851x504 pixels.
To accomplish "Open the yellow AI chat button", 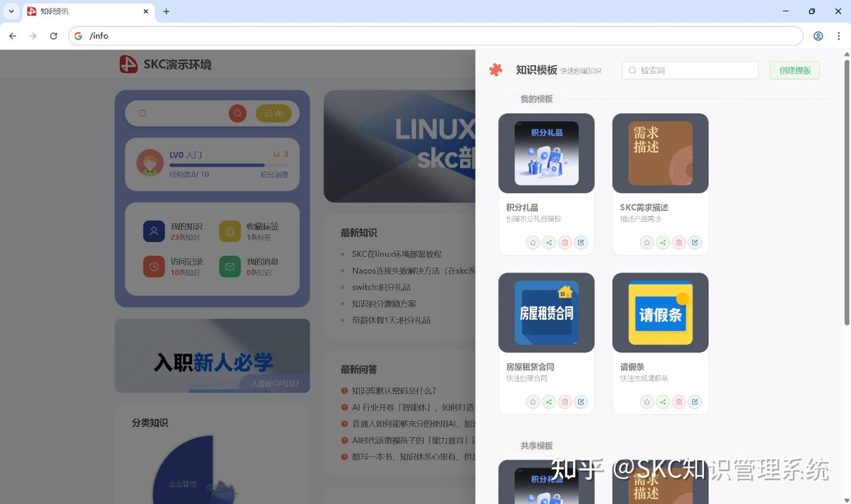I will tap(274, 113).
